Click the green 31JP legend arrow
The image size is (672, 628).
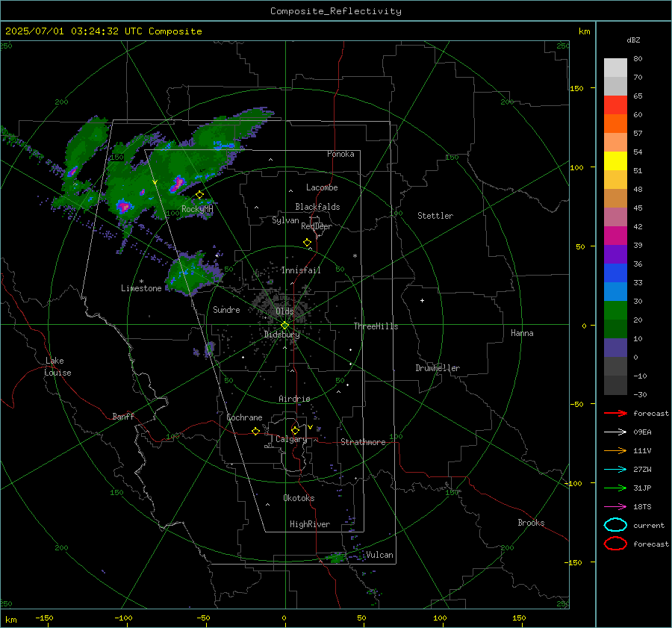coord(615,488)
